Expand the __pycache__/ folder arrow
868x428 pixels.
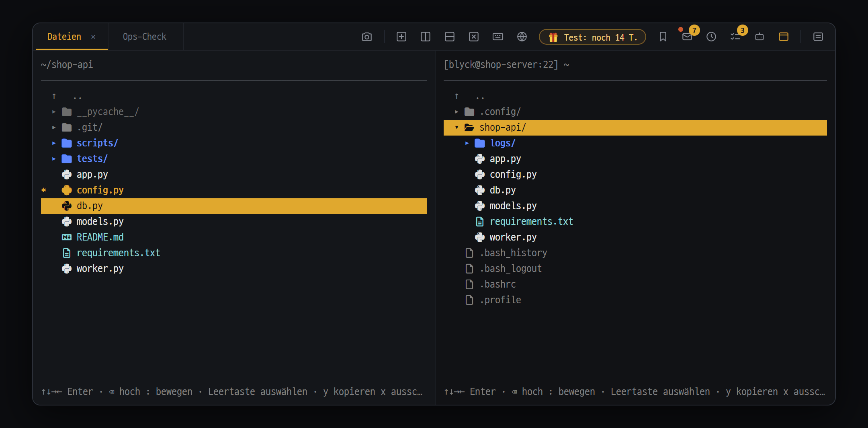(54, 112)
